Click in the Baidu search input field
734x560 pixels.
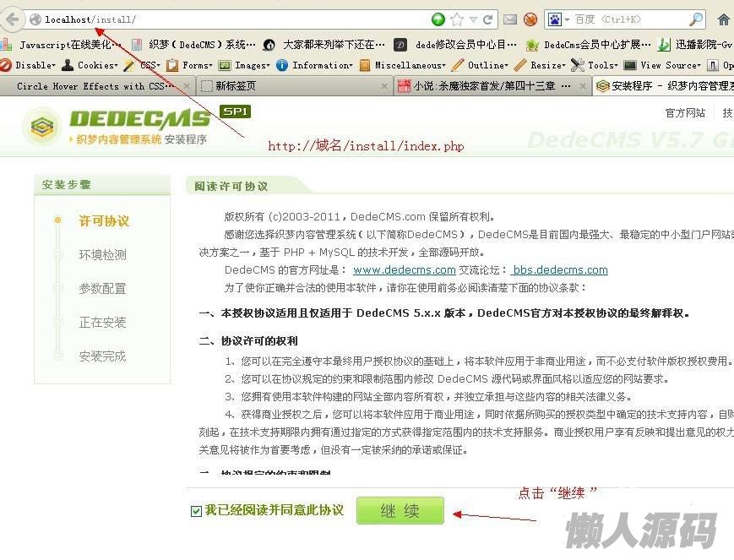pos(629,19)
